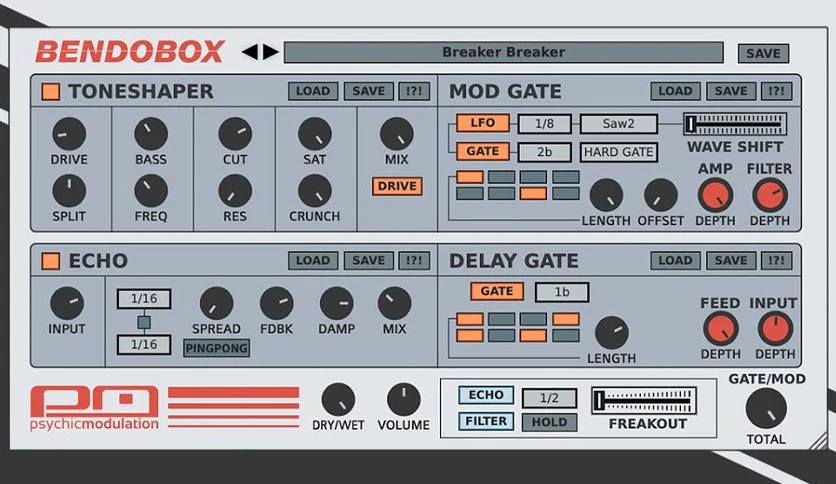Adjust the FREAKOUT slider

644,400
